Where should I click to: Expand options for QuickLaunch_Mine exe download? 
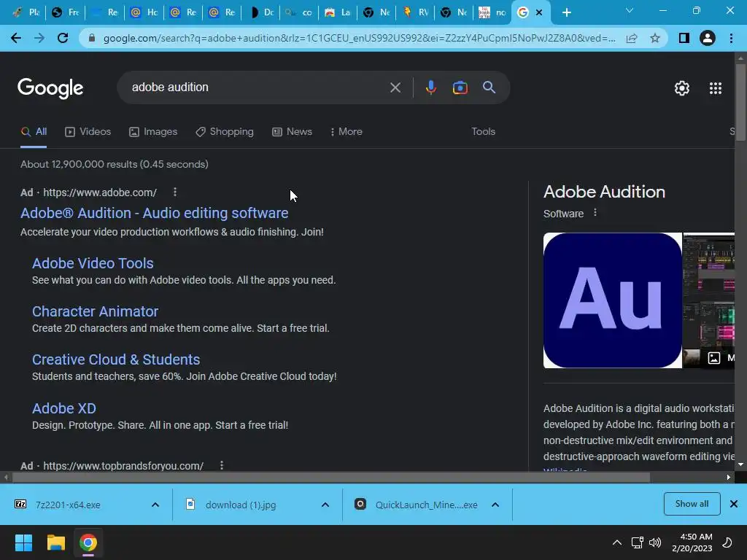point(495,505)
